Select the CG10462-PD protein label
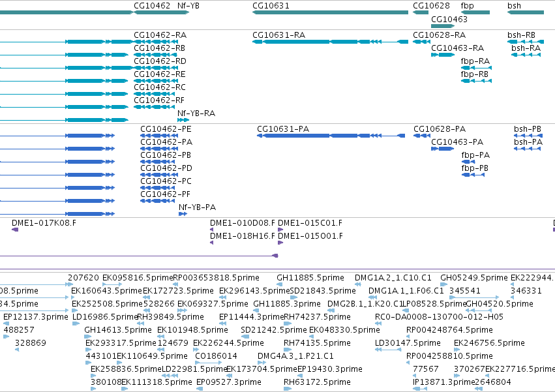Image resolution: width=555 pixels, height=392 pixels. 166,168
